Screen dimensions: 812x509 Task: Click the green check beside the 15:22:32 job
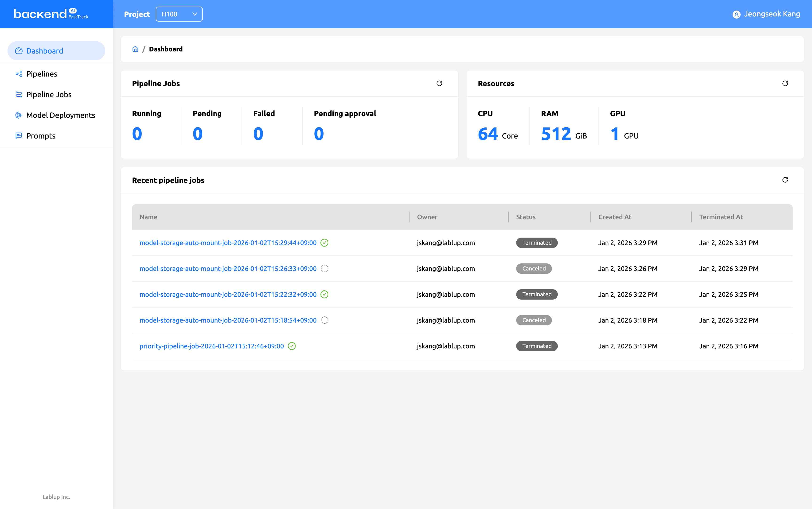pyautogui.click(x=324, y=294)
